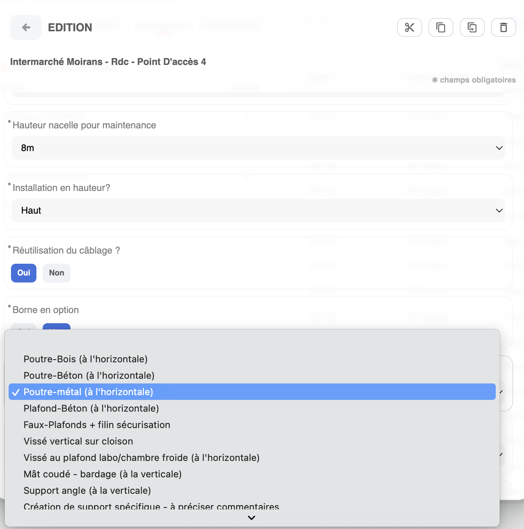The height and width of the screenshot is (529, 524).
Task: Click the duplicate icon beside the trash
Action: [x=472, y=27]
